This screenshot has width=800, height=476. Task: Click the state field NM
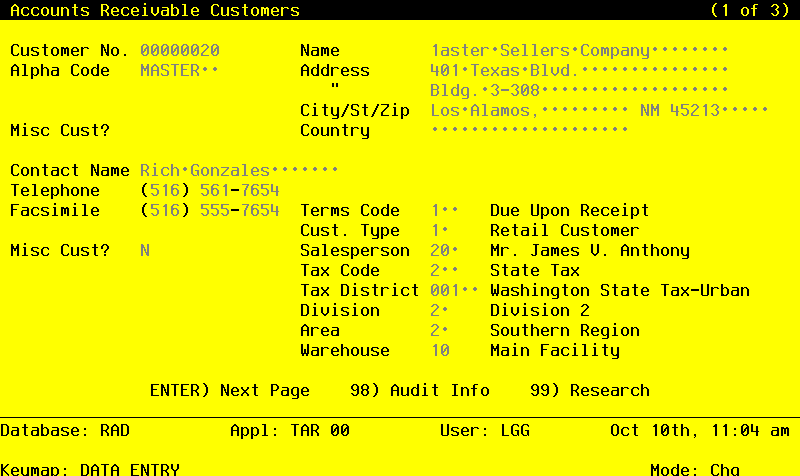pyautogui.click(x=649, y=110)
